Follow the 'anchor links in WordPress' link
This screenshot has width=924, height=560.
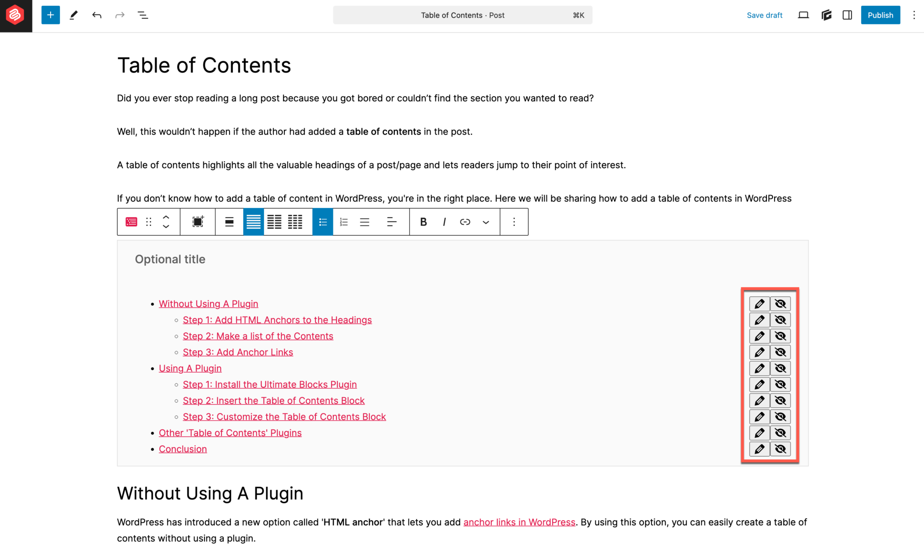click(x=519, y=522)
